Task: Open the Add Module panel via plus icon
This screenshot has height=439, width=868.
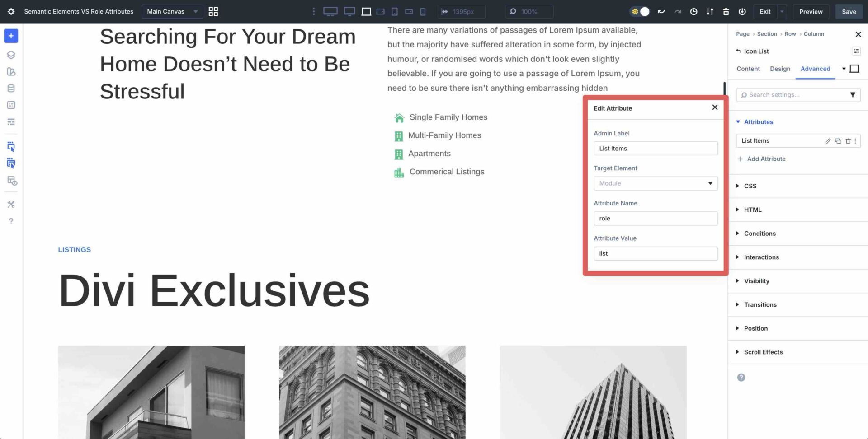Action: tap(11, 36)
